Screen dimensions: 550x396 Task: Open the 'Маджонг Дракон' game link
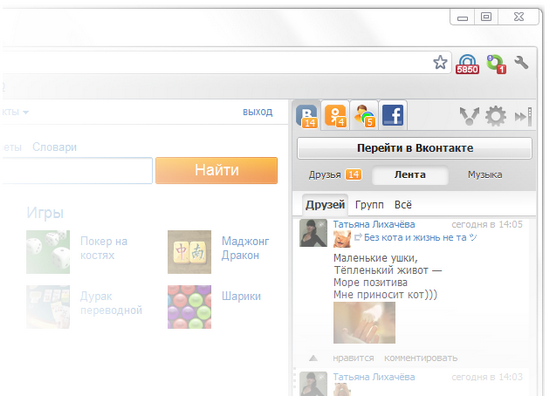click(245, 248)
